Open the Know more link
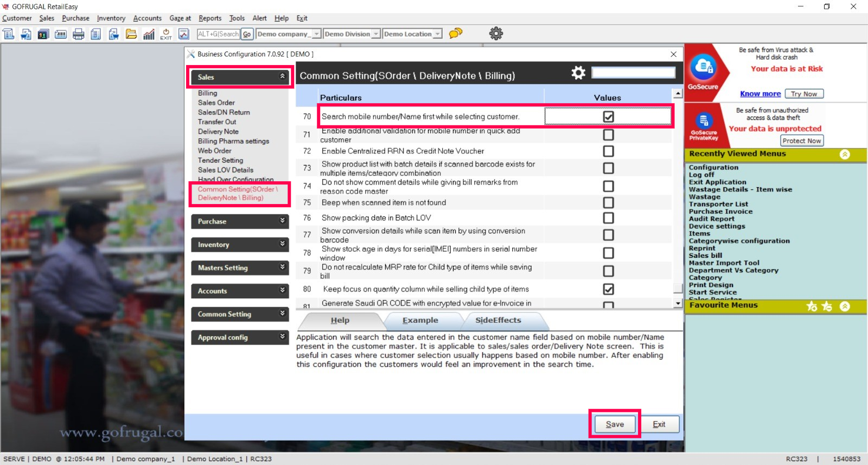 760,94
